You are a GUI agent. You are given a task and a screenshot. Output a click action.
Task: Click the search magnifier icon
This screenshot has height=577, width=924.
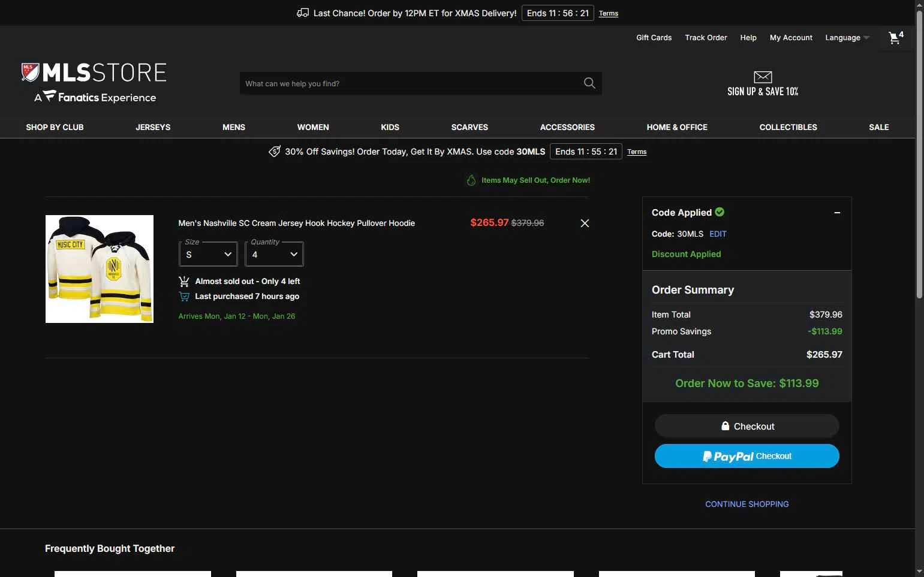(x=589, y=83)
